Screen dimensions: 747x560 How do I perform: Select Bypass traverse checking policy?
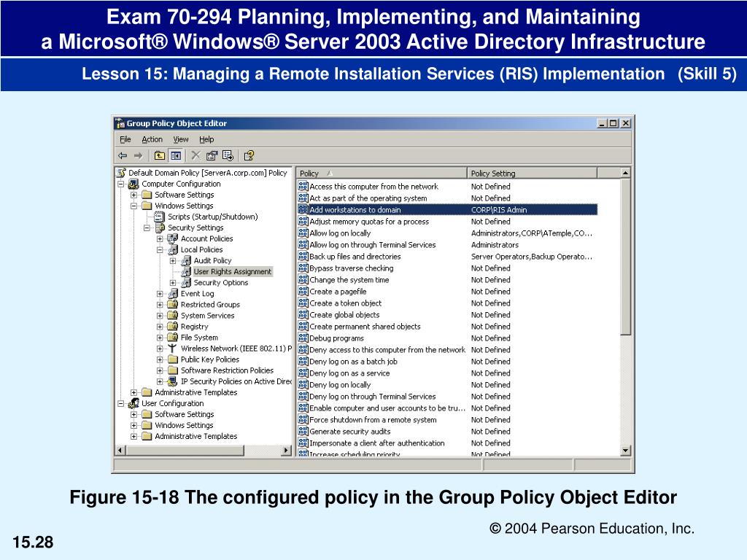pyautogui.click(x=447, y=268)
